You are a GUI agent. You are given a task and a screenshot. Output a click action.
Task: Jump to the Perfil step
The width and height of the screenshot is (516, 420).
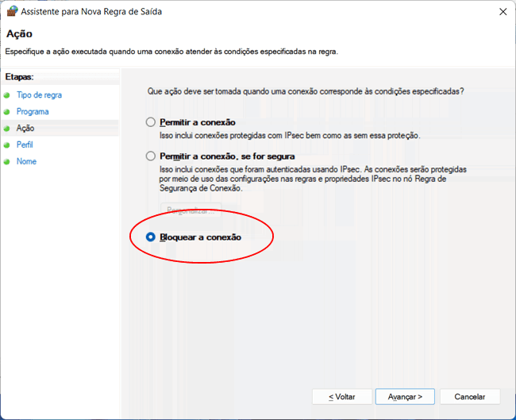pos(25,145)
